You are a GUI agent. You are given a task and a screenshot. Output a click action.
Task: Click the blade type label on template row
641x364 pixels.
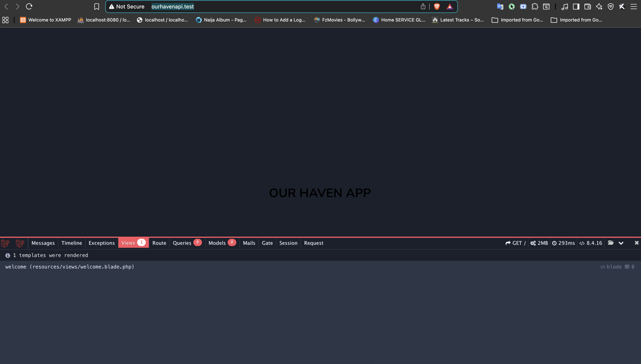(611, 267)
